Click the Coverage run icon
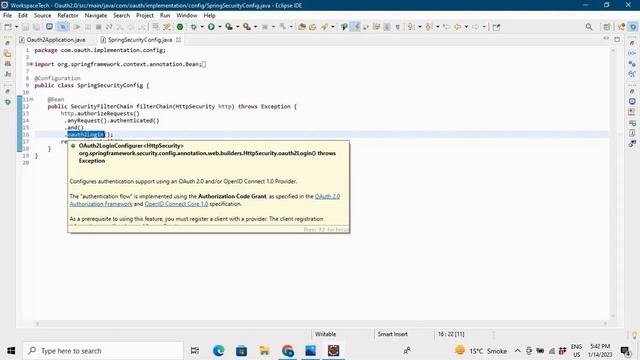The height and width of the screenshot is (360, 640). (229, 27)
